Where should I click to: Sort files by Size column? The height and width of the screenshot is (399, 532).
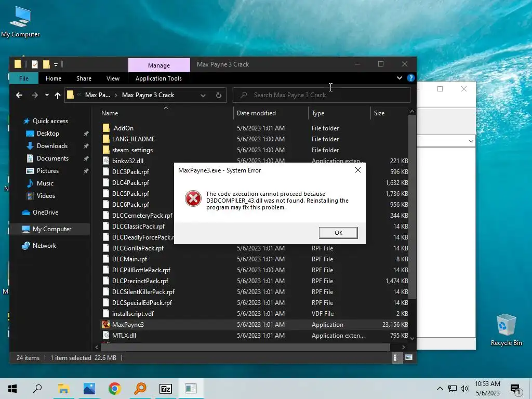point(379,113)
